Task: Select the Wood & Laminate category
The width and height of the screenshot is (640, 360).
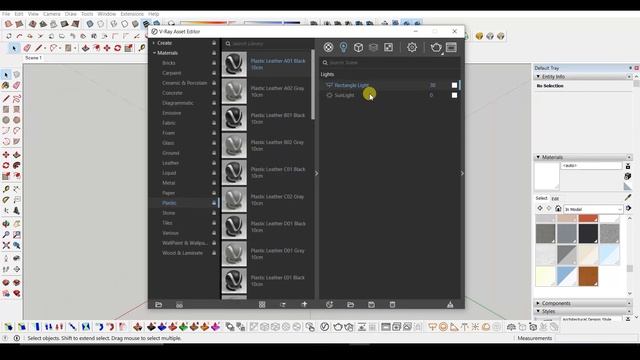Action: (182, 253)
